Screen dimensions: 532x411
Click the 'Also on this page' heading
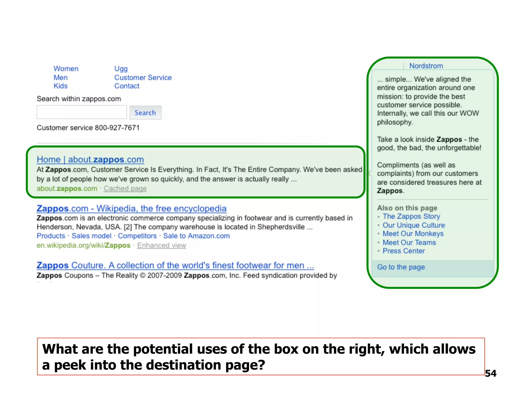pyautogui.click(x=407, y=208)
